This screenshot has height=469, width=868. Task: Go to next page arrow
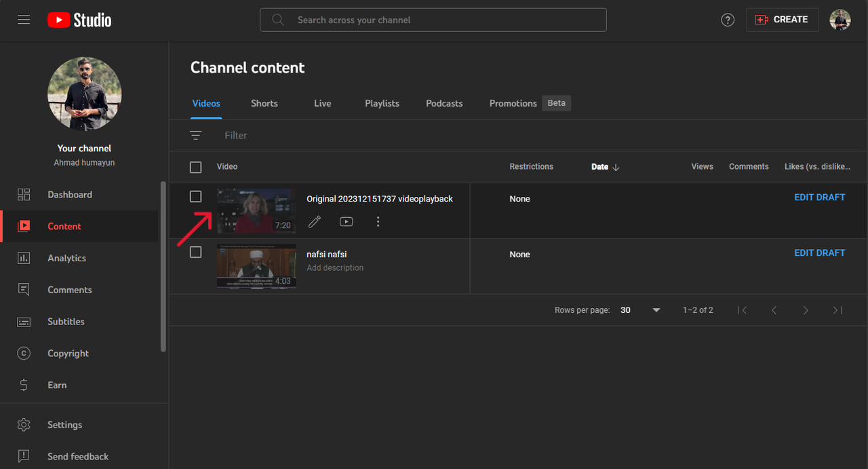(806, 310)
